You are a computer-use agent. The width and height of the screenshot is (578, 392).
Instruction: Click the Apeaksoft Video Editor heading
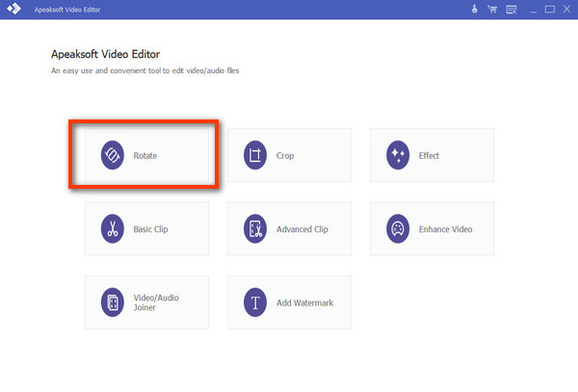[x=105, y=54]
